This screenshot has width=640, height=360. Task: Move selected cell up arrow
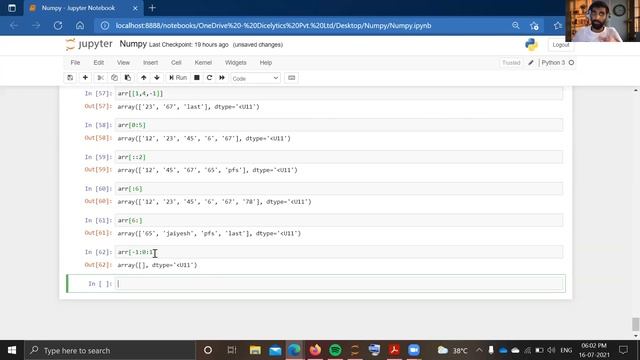click(144, 78)
